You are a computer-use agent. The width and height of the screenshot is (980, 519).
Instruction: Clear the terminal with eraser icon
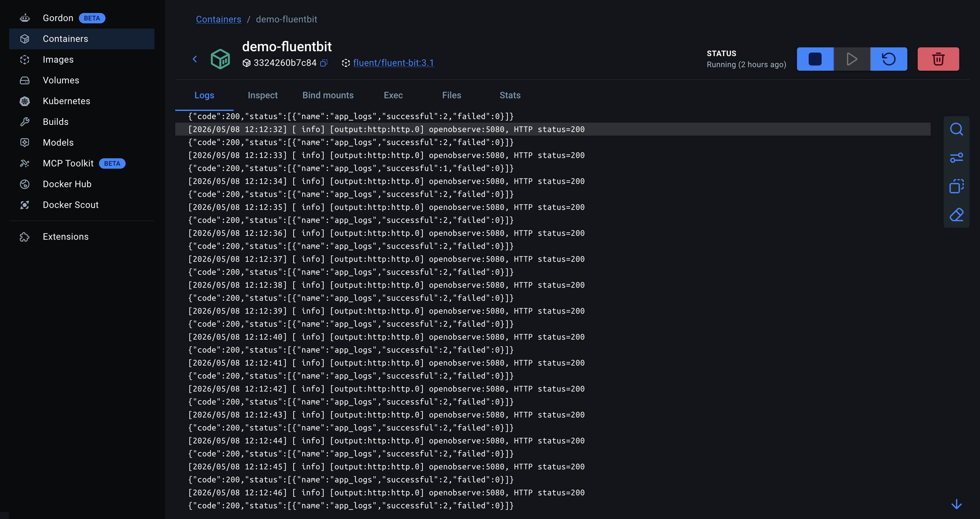[x=956, y=214]
